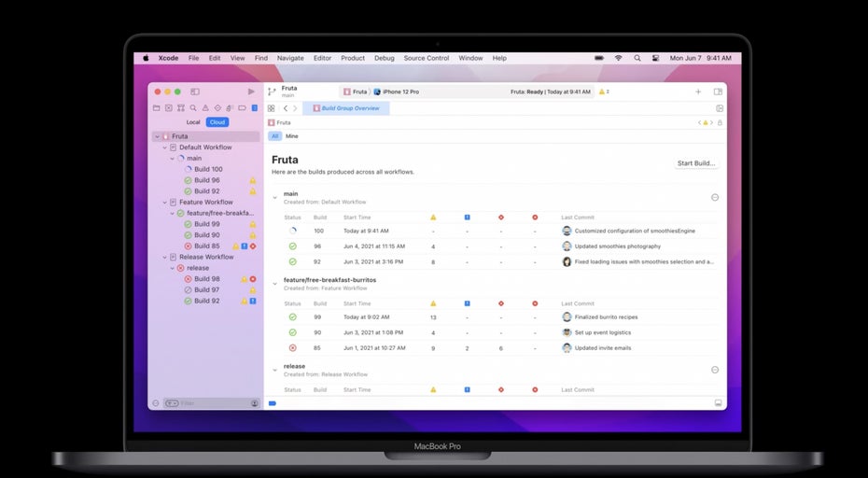Click the back navigation arrow in editor
Image resolution: width=868 pixels, height=478 pixels.
pos(285,108)
